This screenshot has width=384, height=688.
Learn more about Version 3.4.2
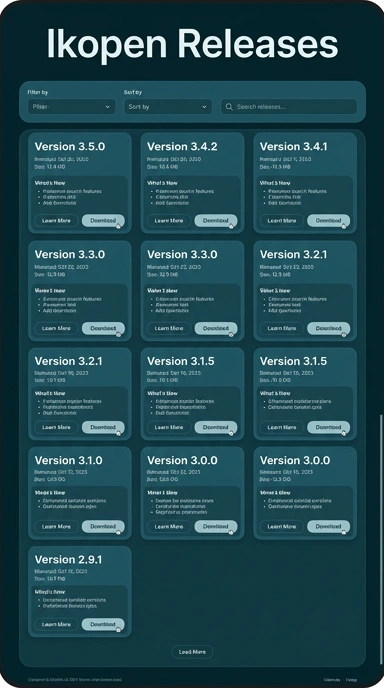pyautogui.click(x=169, y=221)
